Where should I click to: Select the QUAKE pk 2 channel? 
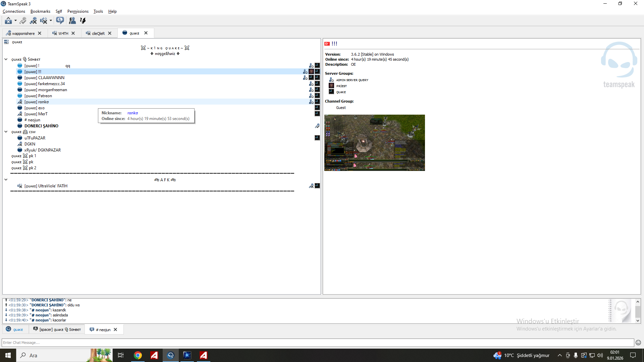(24, 168)
